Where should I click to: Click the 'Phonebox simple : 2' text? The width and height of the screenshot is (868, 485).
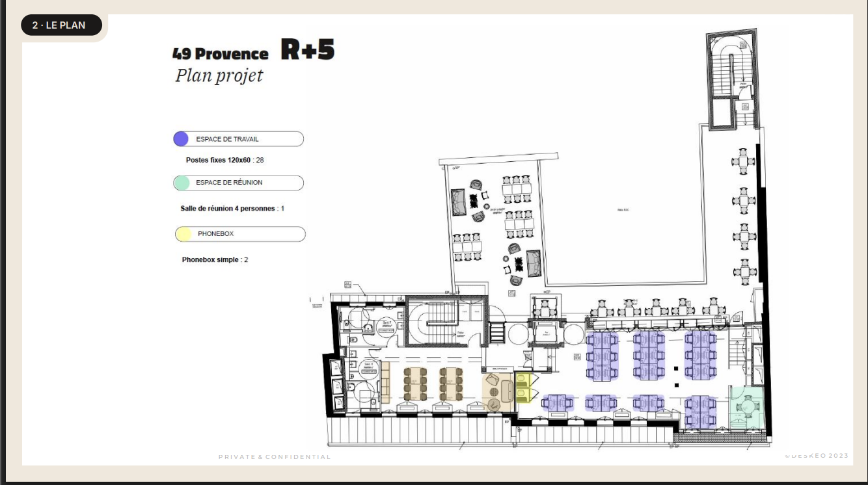[x=215, y=260]
